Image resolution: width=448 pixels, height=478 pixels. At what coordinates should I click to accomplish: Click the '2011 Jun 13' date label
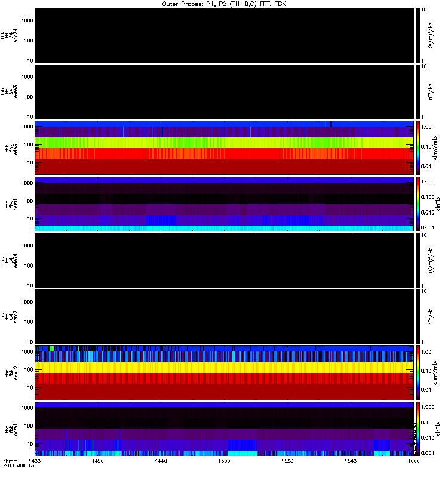coord(19,466)
